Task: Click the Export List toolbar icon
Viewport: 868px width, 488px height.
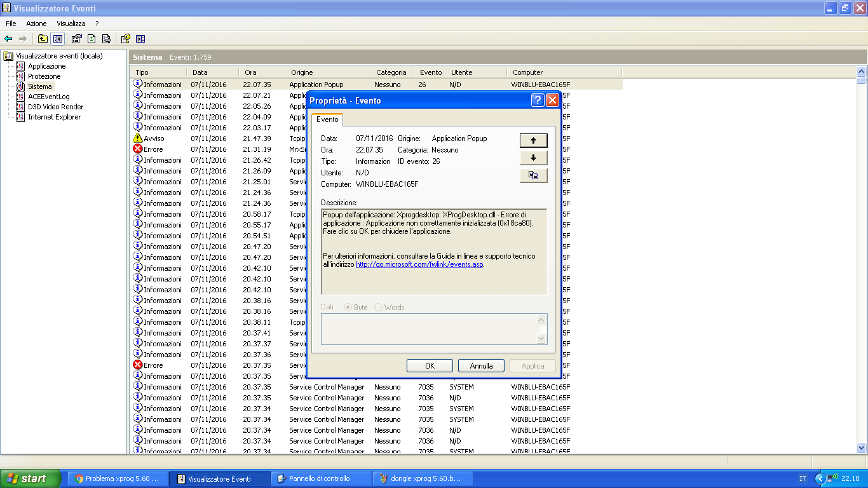Action: click(106, 39)
